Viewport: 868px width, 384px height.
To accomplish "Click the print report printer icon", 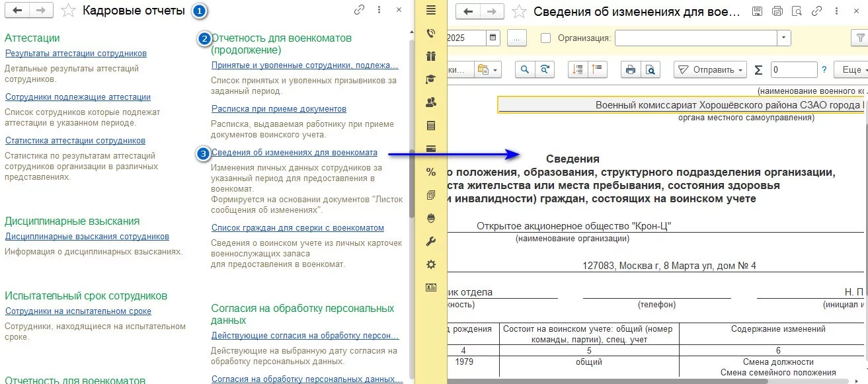I will click(631, 69).
